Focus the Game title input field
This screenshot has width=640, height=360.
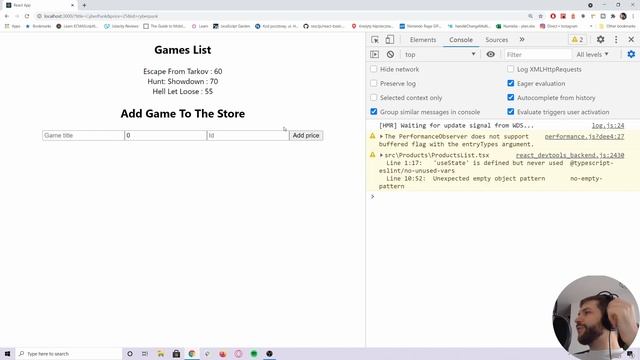[x=83, y=136]
